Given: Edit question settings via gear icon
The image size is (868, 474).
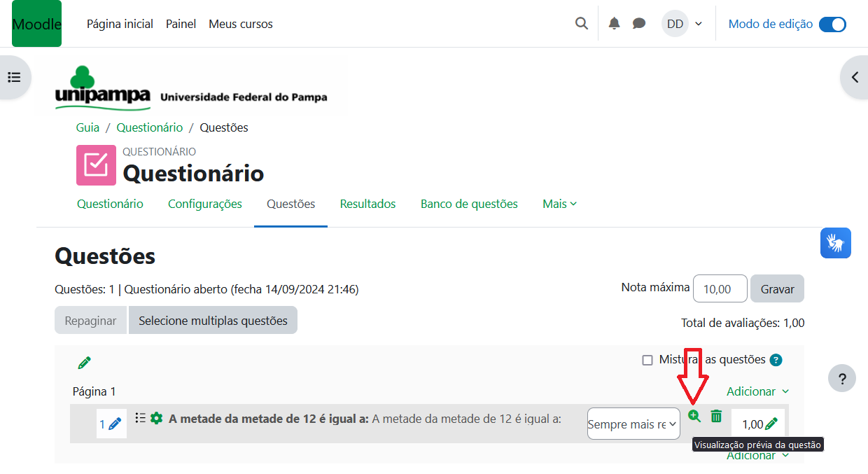Looking at the screenshot, I should pos(156,418).
